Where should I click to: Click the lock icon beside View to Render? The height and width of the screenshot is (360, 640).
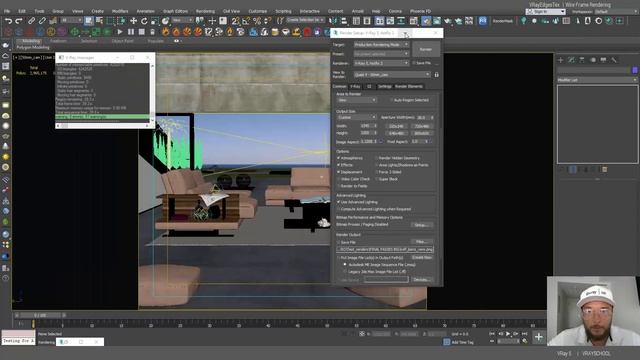436,75
